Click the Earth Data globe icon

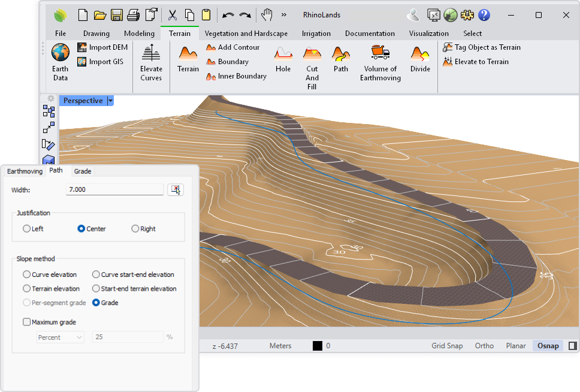pos(60,53)
